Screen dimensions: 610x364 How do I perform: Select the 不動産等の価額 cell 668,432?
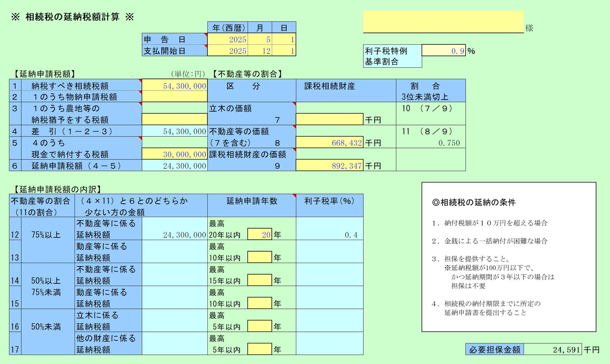(x=329, y=143)
